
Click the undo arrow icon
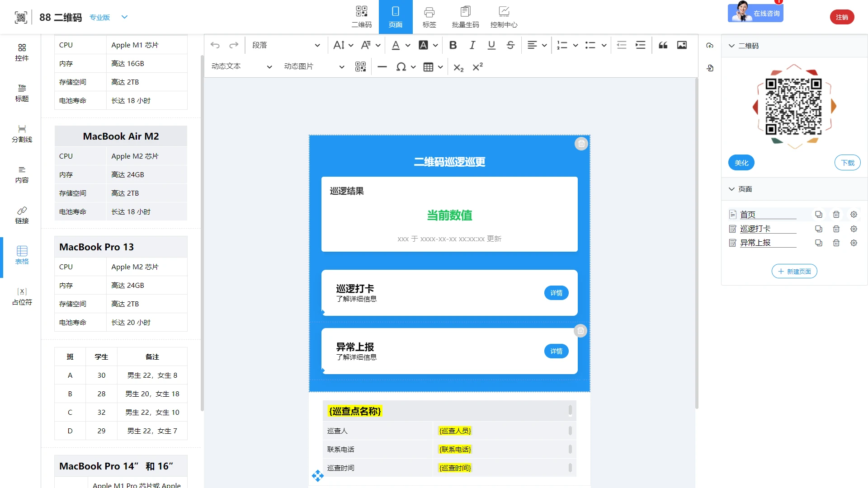[x=215, y=45]
